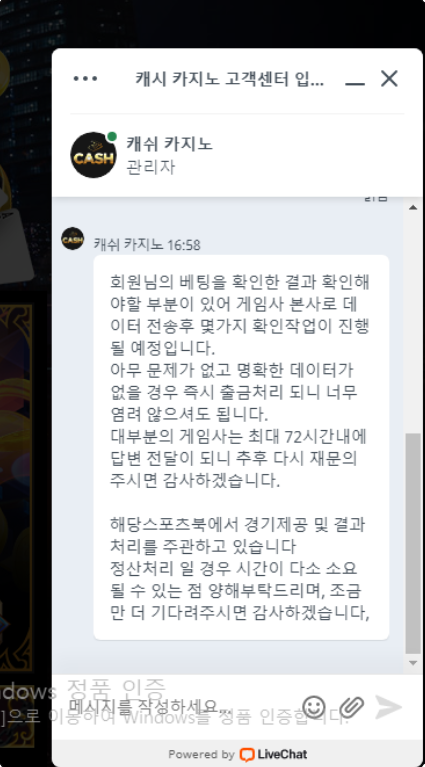The width and height of the screenshot is (425, 767).
Task: Attach a file using the paperclip icon
Action: tap(352, 707)
